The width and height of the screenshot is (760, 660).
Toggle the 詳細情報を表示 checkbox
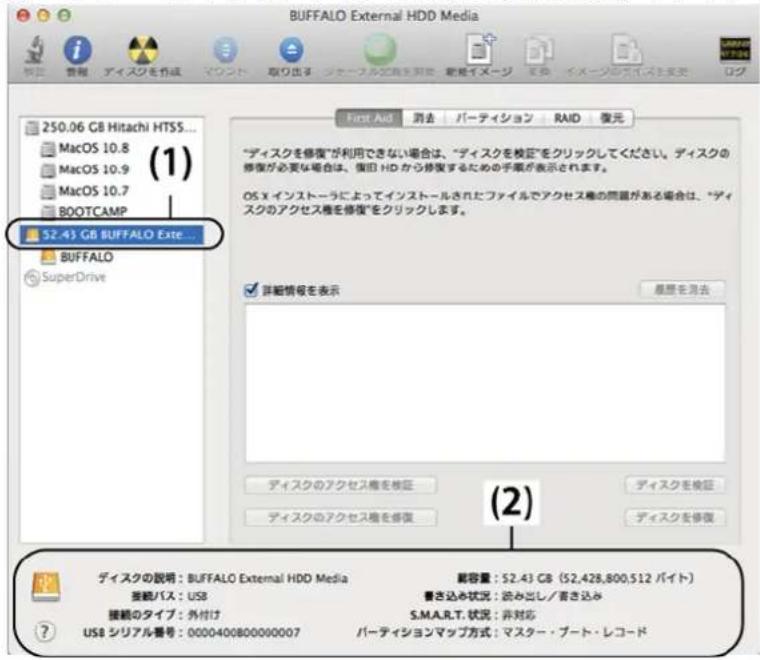[251, 290]
